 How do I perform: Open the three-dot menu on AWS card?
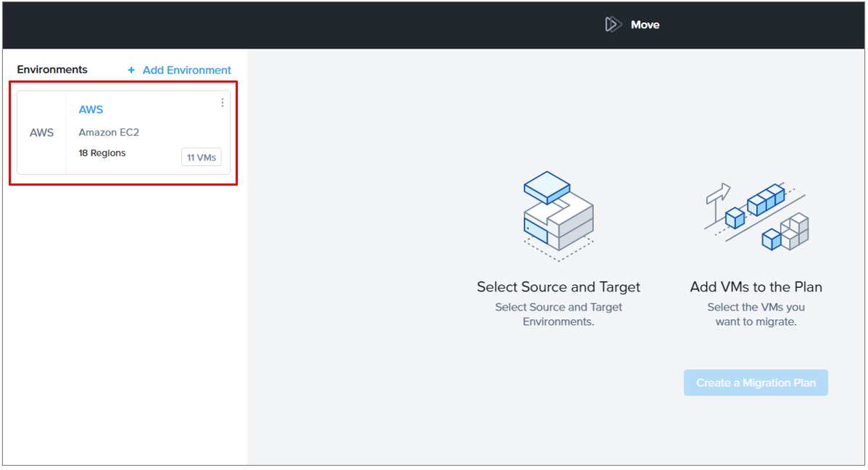pos(223,103)
